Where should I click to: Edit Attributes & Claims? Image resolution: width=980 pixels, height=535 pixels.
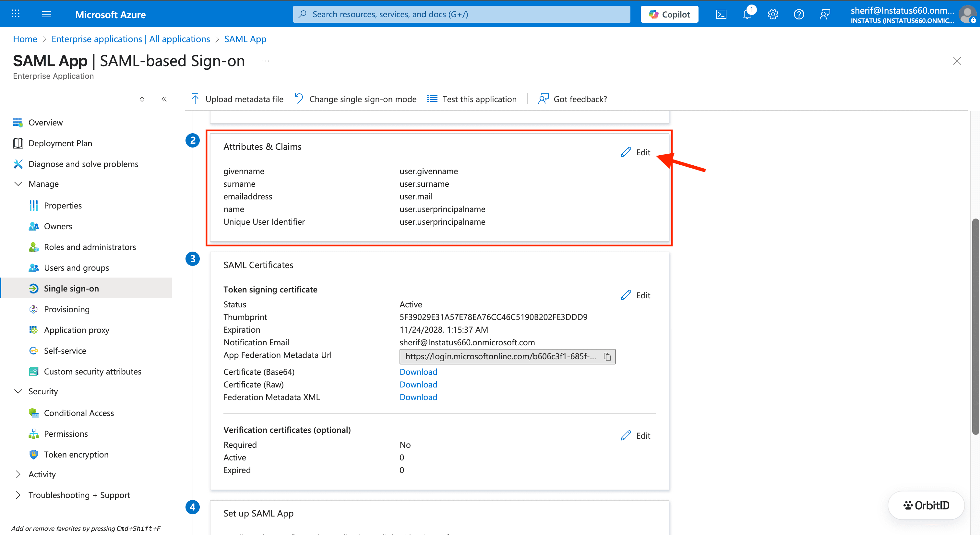click(x=636, y=152)
